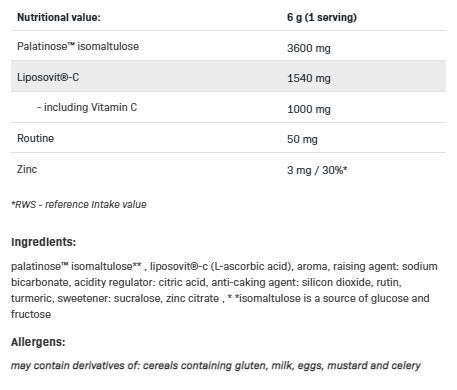Click the highlighted Liposovit-C row label
Screen dimensions: 457x390
point(48,77)
